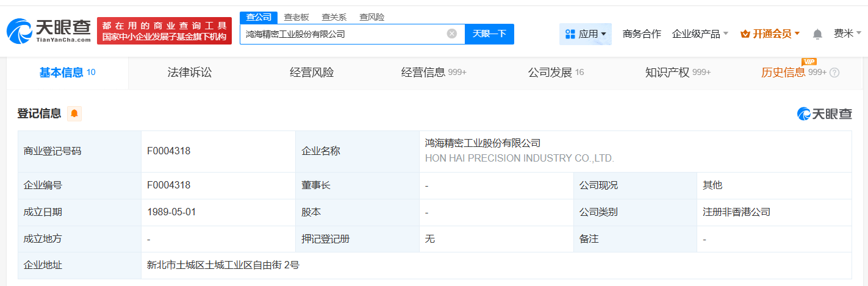Click the 成立地方 label cell
The width and height of the screenshot is (868, 286).
pyautogui.click(x=79, y=239)
